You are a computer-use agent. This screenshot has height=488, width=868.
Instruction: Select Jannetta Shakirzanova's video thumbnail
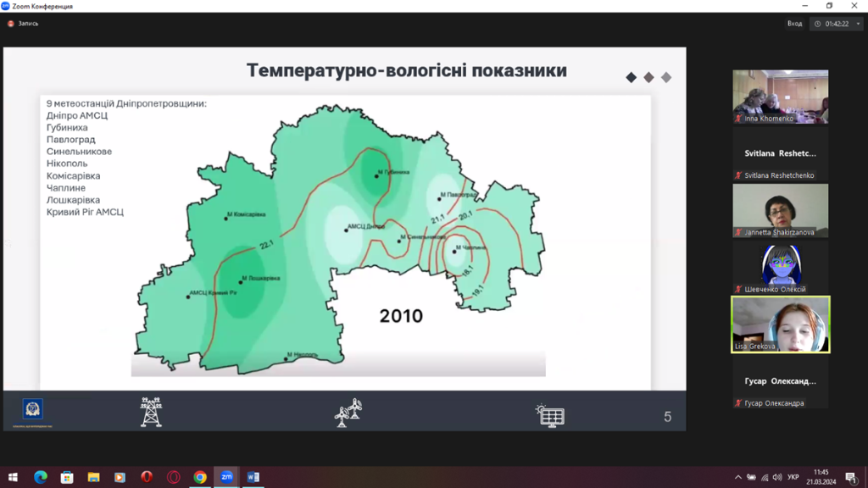coord(780,209)
